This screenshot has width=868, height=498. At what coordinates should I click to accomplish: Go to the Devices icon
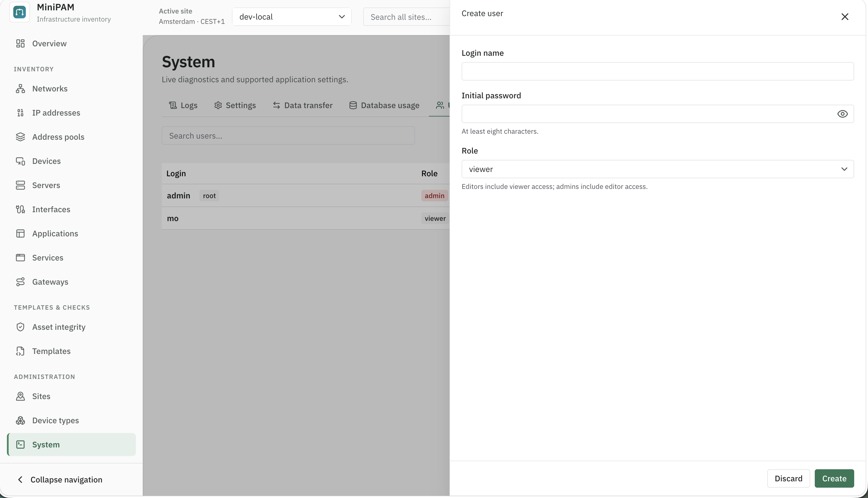click(x=20, y=161)
